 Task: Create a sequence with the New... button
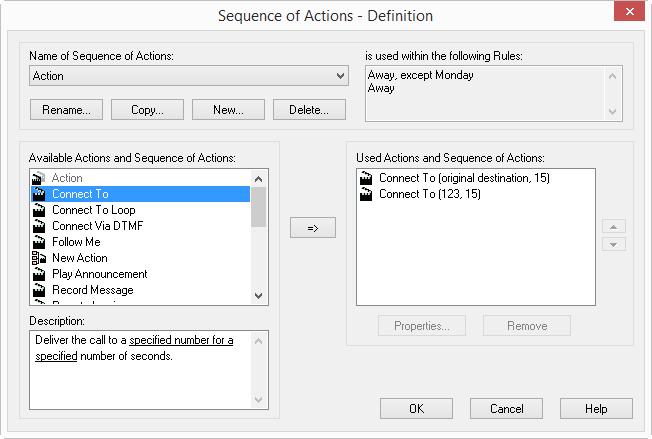tap(228, 109)
